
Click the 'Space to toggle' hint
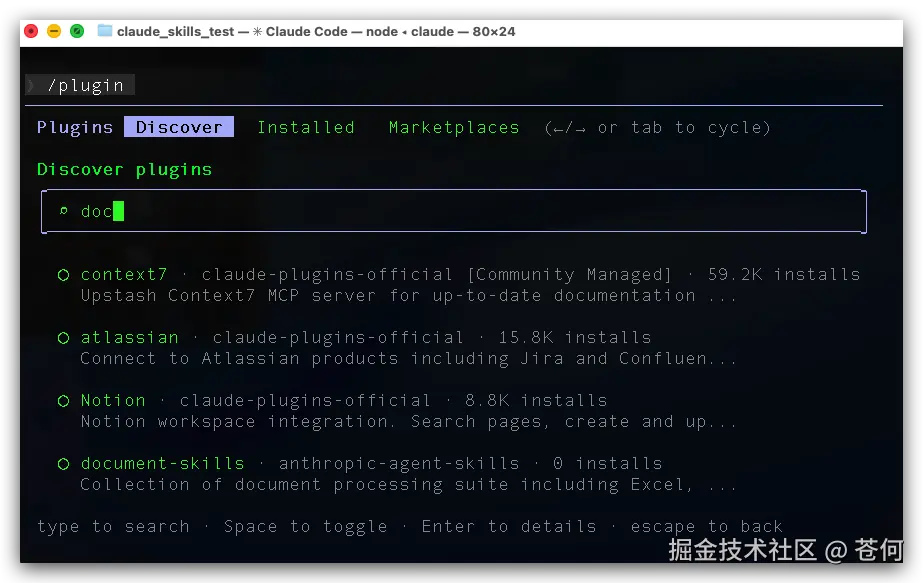click(306, 526)
